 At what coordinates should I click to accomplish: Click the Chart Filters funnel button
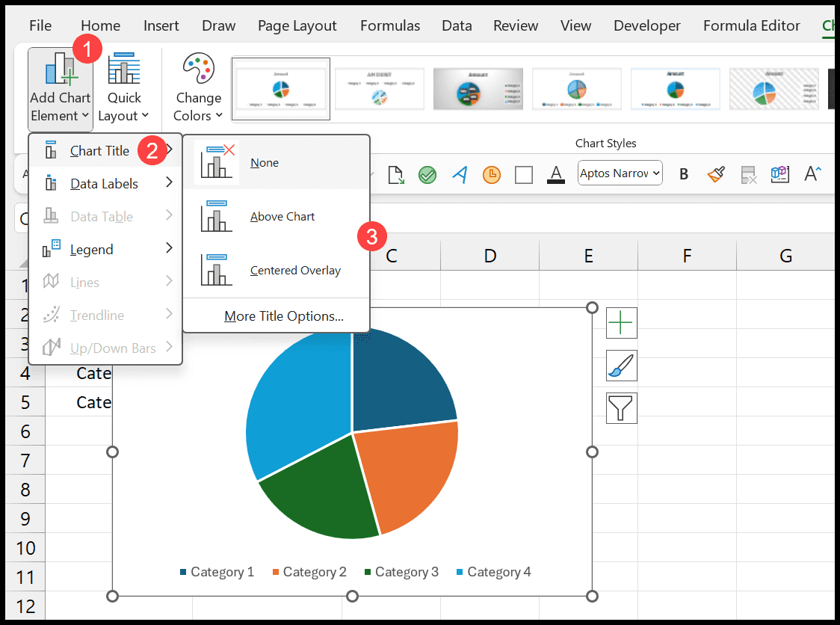tap(622, 408)
